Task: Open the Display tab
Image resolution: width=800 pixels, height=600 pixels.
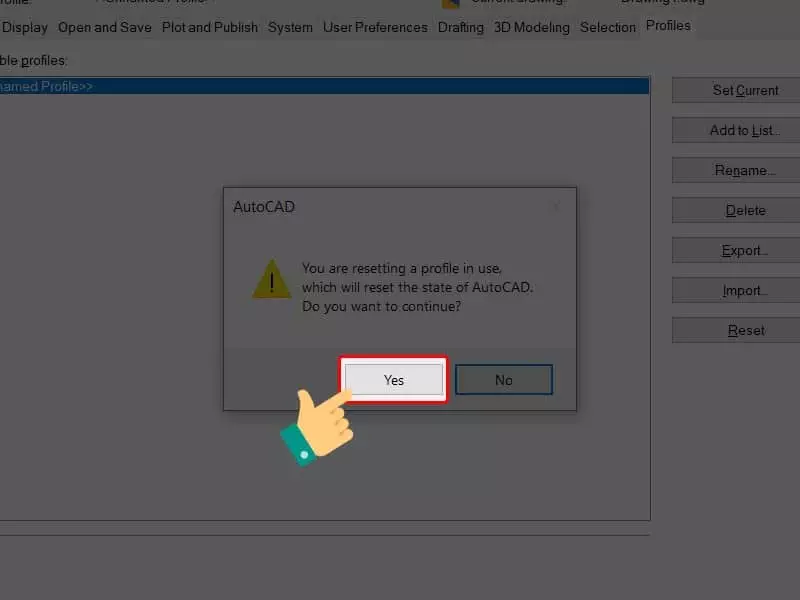Action: coord(24,27)
